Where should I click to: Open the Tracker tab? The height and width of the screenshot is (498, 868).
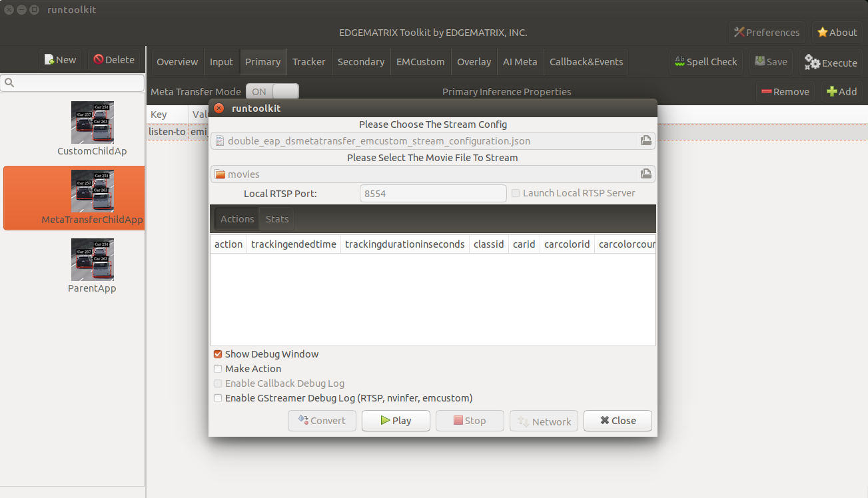(309, 62)
